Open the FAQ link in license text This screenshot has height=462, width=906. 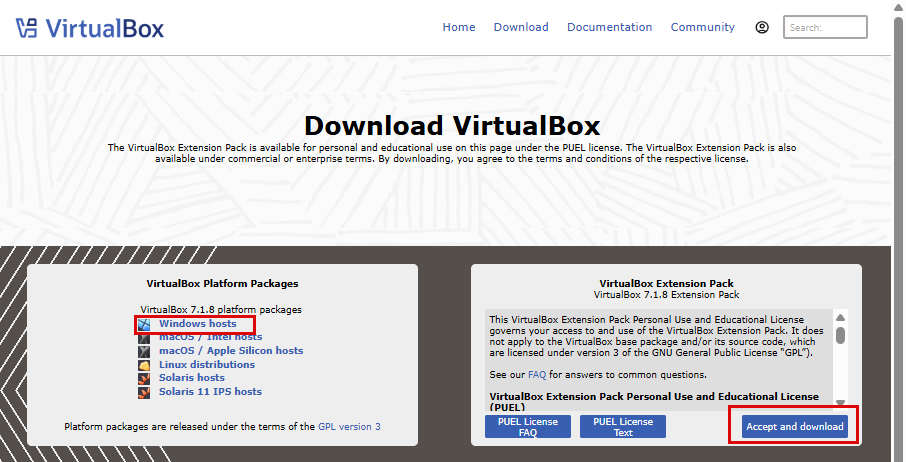click(x=537, y=375)
